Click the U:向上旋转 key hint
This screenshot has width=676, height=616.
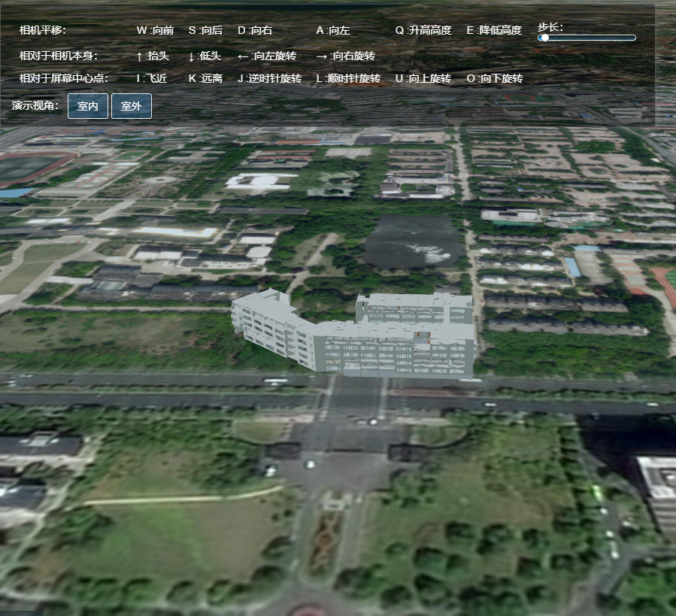coord(423,78)
